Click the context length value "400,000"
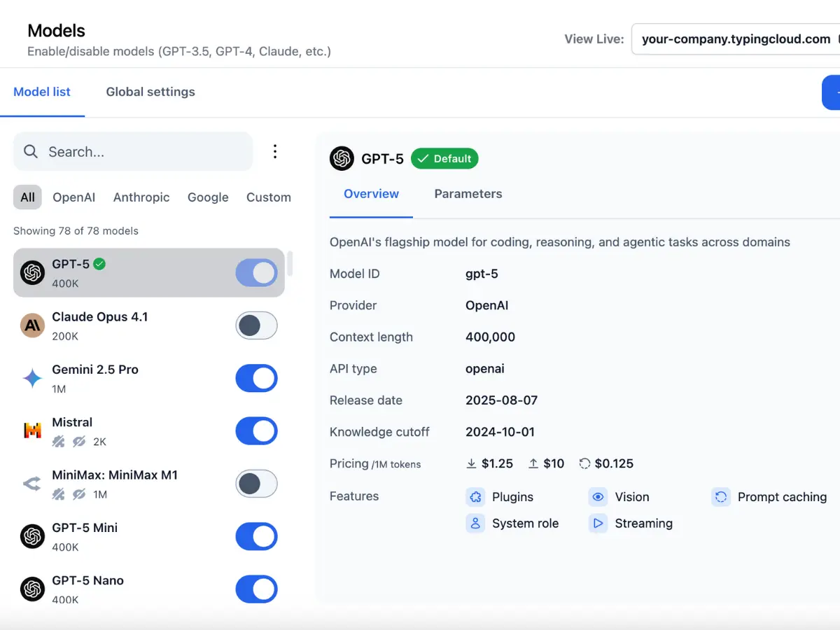This screenshot has height=630, width=840. click(x=490, y=337)
